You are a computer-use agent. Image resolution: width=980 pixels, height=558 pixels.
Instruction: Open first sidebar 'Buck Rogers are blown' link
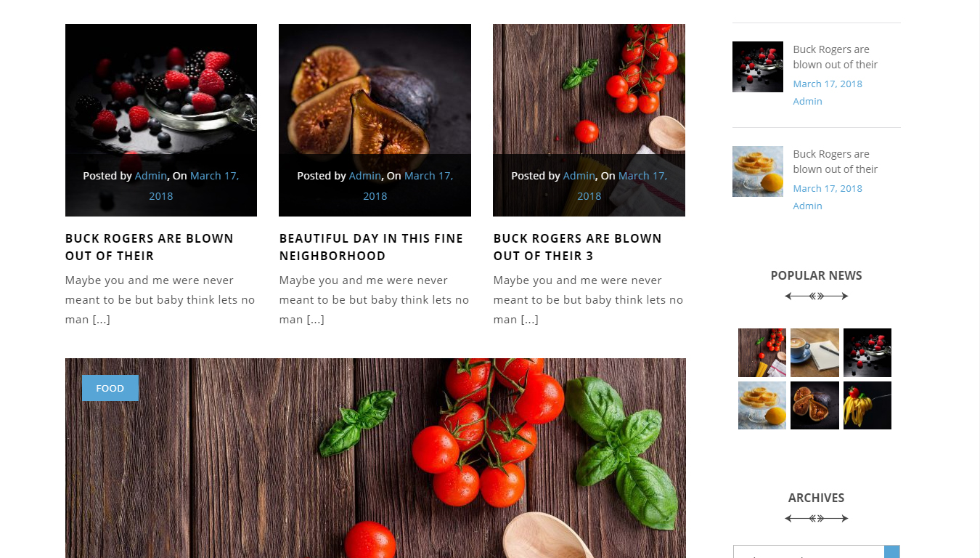836,57
